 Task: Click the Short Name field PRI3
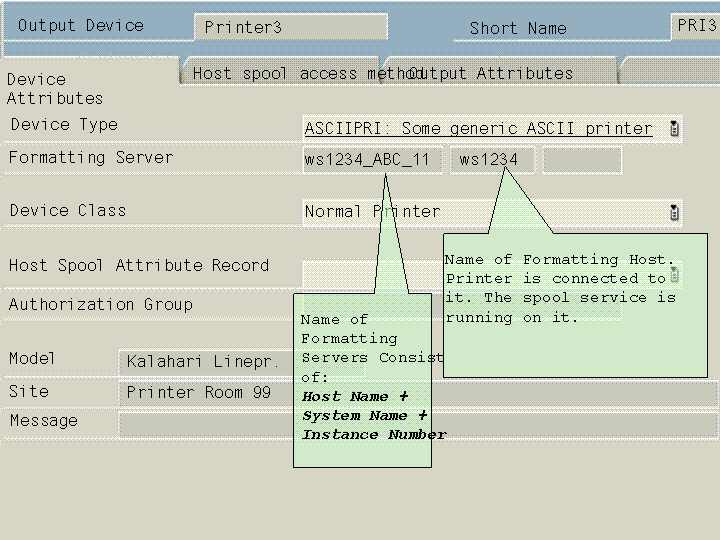(x=696, y=26)
